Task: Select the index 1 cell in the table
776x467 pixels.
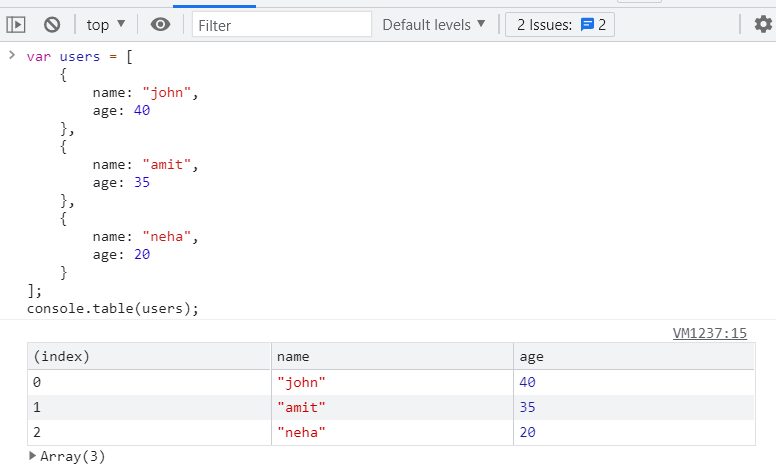Action: point(149,408)
